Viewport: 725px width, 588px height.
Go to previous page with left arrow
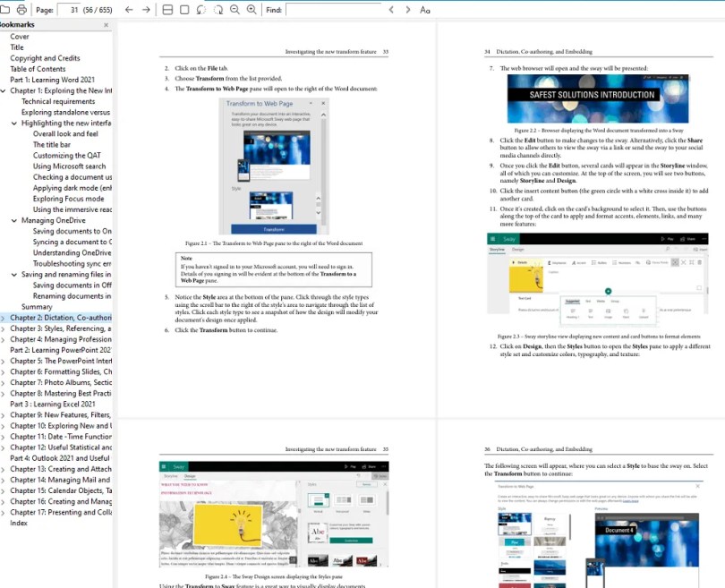129,10
